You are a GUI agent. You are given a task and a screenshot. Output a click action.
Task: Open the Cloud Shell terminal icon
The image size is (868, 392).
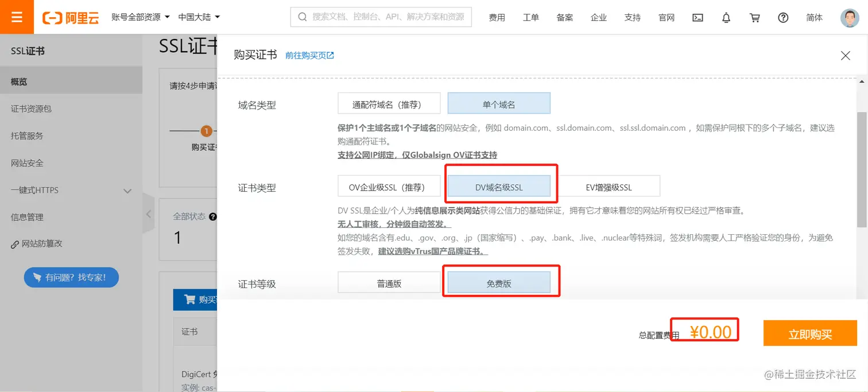pos(697,18)
